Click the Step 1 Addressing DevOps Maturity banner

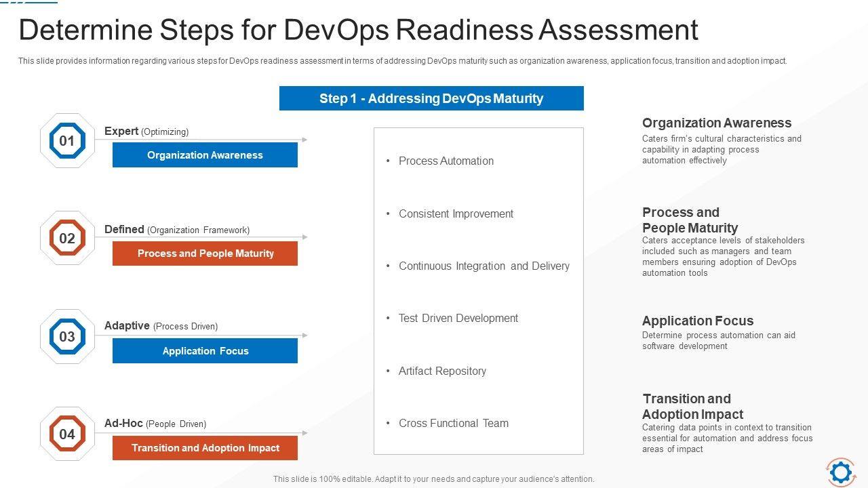point(431,98)
